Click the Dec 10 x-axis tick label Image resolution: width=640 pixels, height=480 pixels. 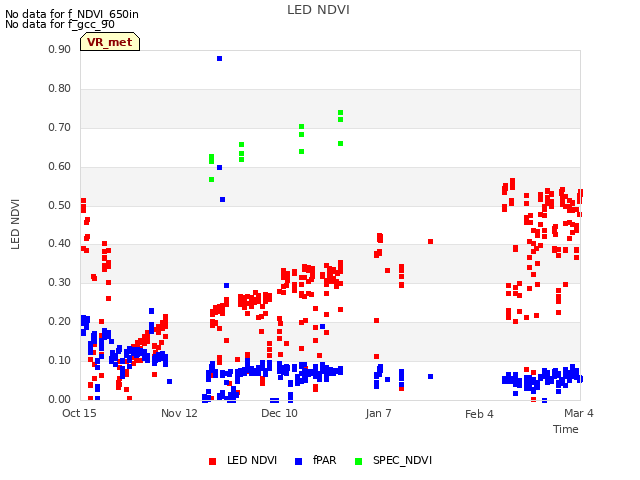point(279,413)
